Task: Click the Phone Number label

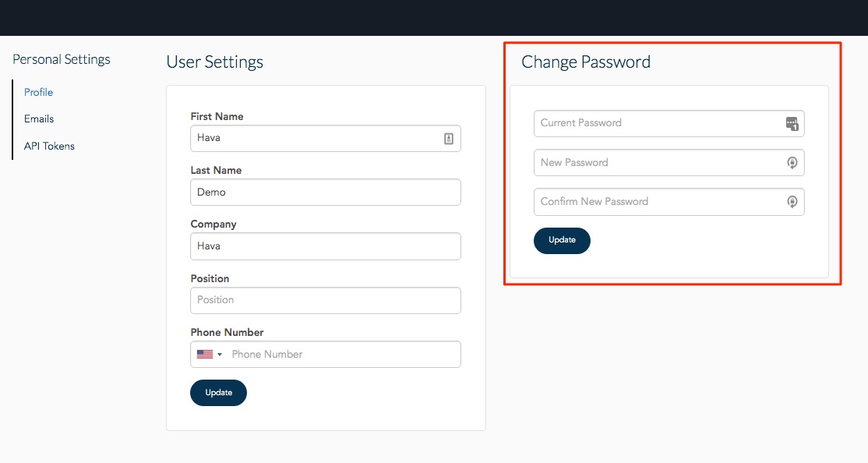Action: [227, 332]
